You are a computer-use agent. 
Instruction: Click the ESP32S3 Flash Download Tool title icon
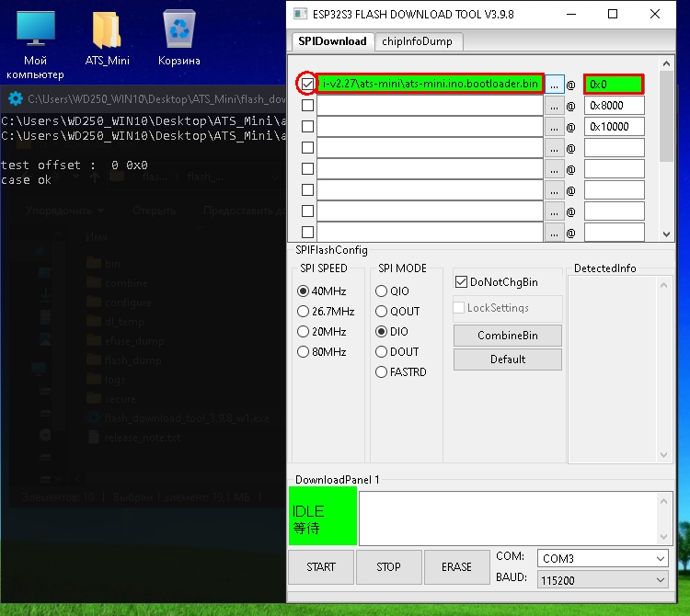300,14
